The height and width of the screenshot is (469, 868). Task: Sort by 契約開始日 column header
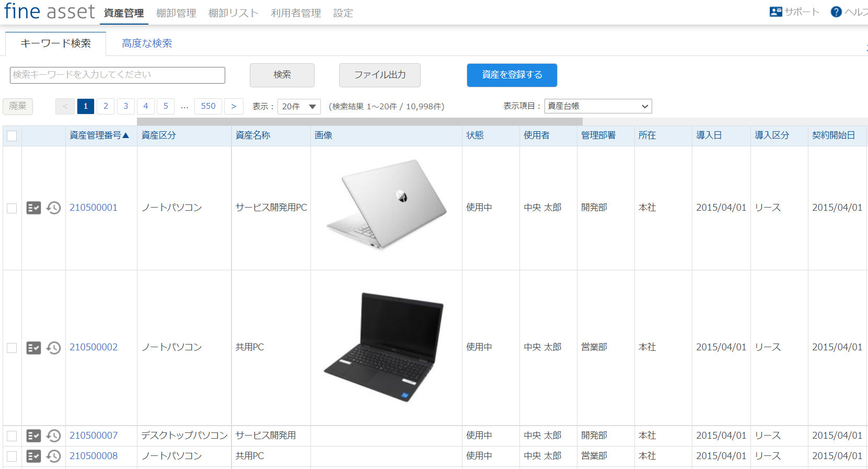834,135
